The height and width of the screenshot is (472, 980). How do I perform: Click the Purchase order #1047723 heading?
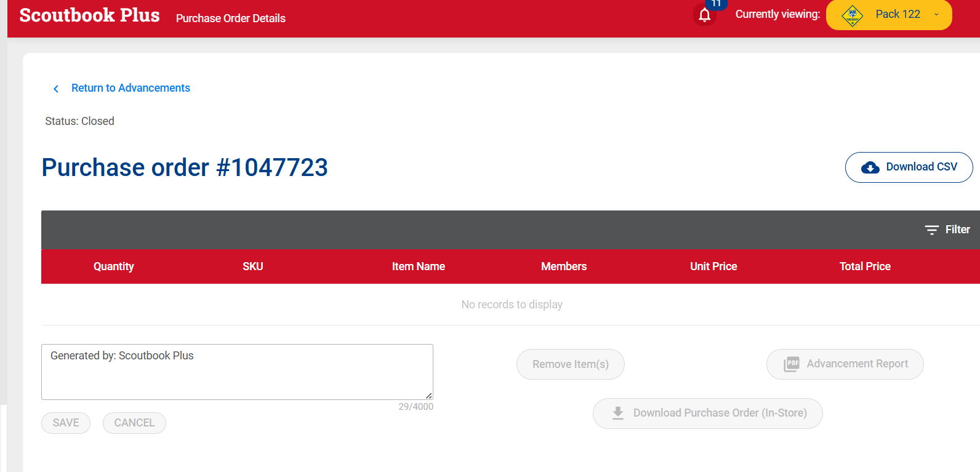coord(185,167)
